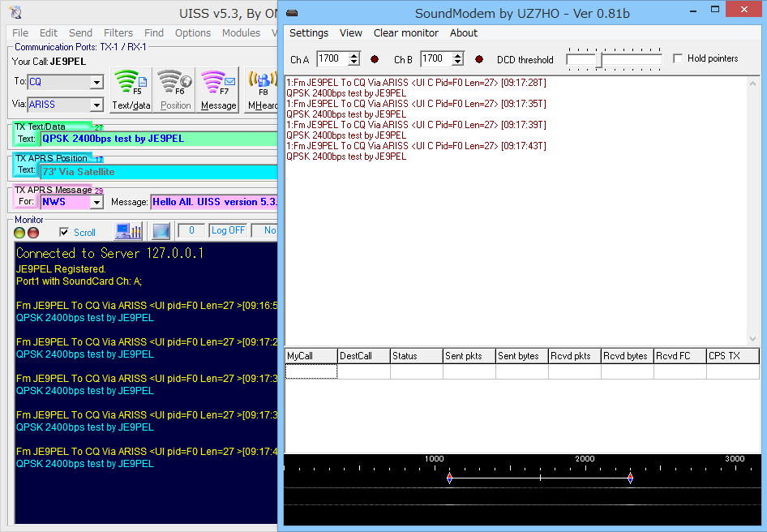Expand the To: CQ dropdown

click(96, 82)
